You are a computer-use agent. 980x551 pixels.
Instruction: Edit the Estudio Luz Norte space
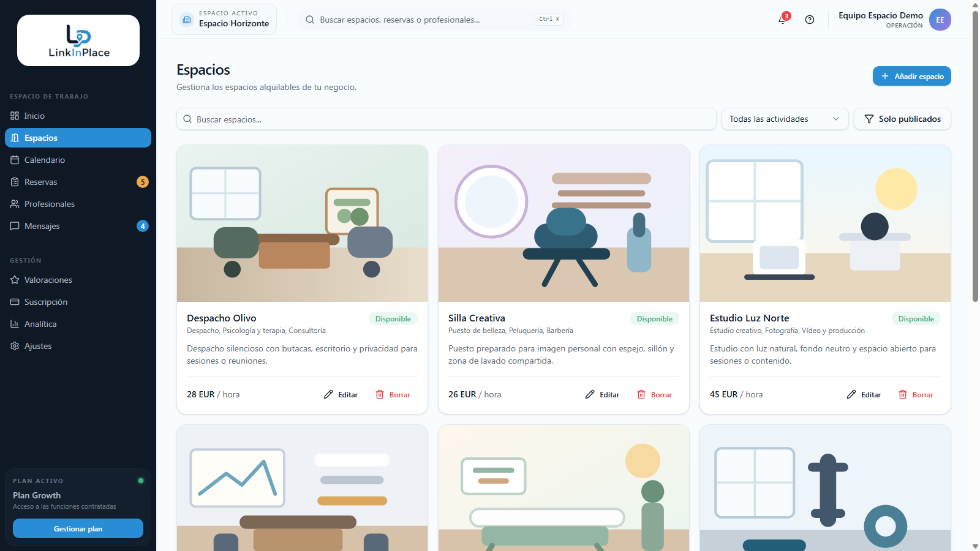864,395
